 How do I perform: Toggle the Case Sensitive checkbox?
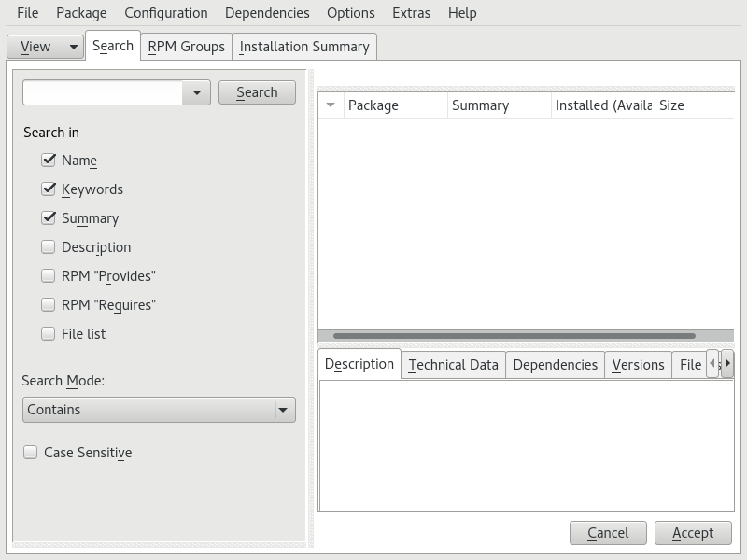coord(31,453)
